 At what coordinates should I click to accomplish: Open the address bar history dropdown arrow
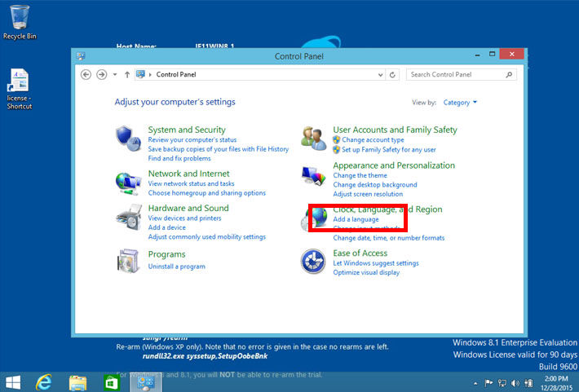coord(382,74)
